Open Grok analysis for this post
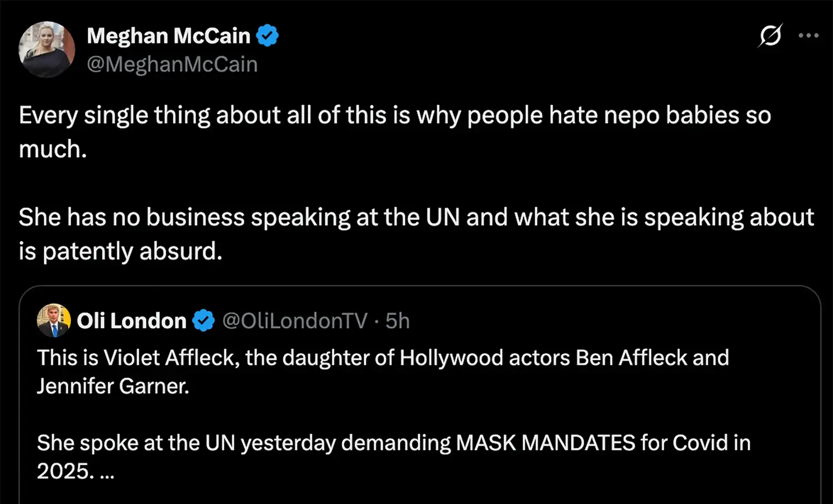 tap(769, 35)
